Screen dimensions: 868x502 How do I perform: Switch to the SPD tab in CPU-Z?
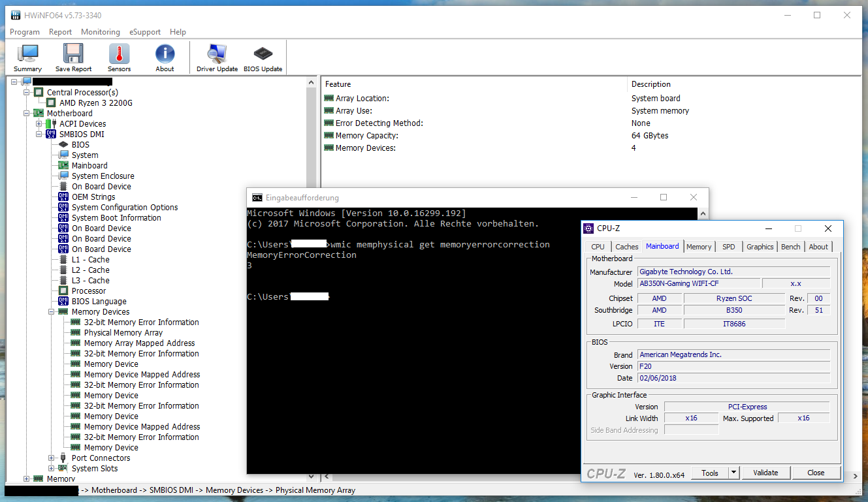729,247
